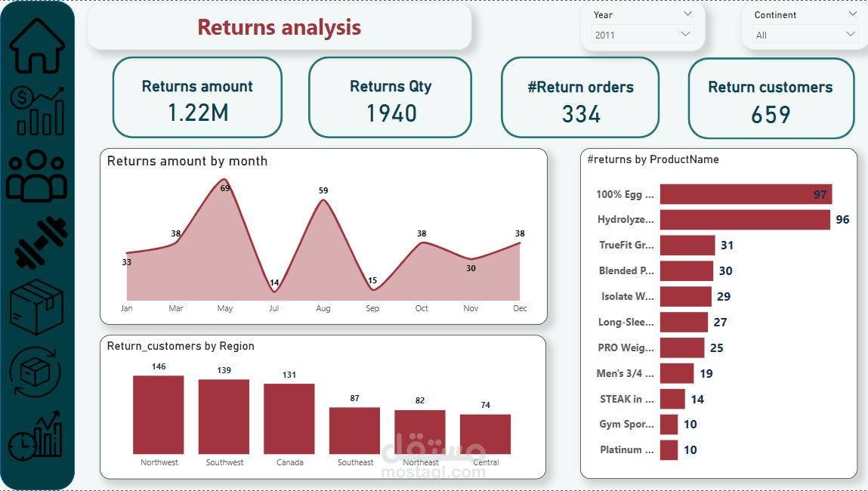
Task: Select the dumbbell icon in sidebar
Action: pyautogui.click(x=40, y=243)
